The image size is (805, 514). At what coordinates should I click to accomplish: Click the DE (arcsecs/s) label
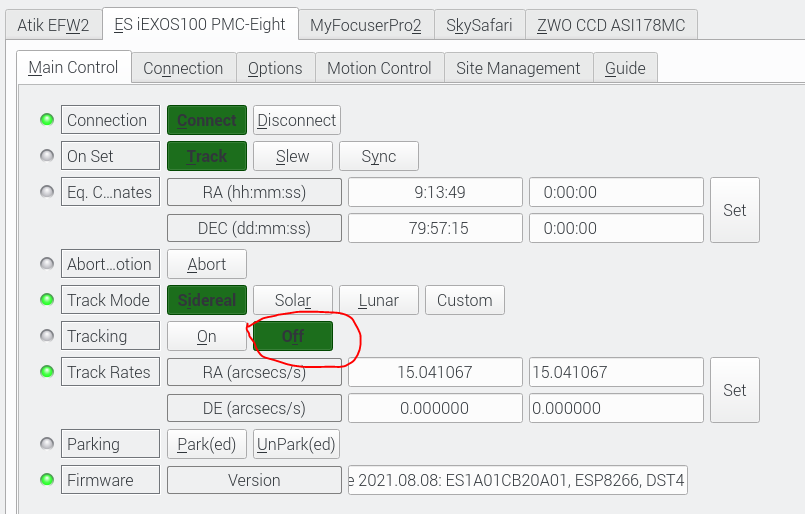(x=255, y=408)
